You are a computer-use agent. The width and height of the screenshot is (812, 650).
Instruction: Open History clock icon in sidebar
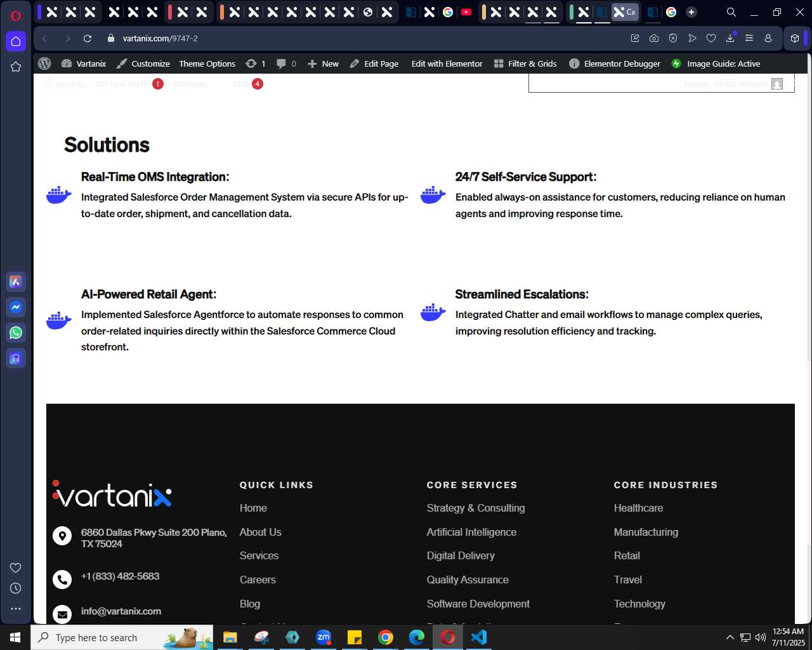(x=16, y=588)
